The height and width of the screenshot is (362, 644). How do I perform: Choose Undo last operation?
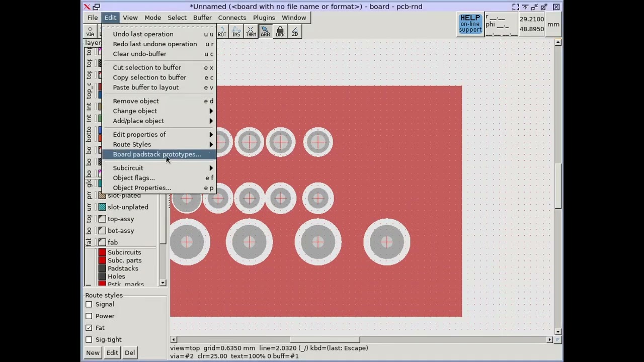point(159,34)
